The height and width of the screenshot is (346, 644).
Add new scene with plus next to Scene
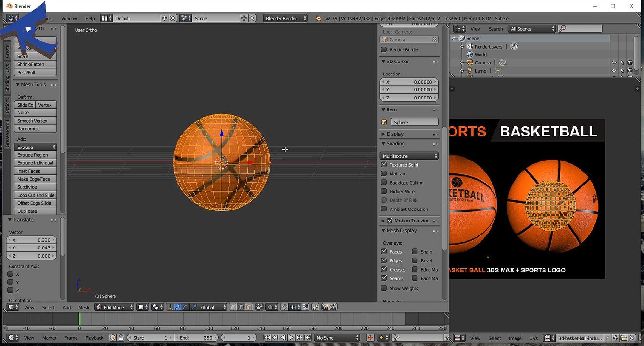coord(244,18)
